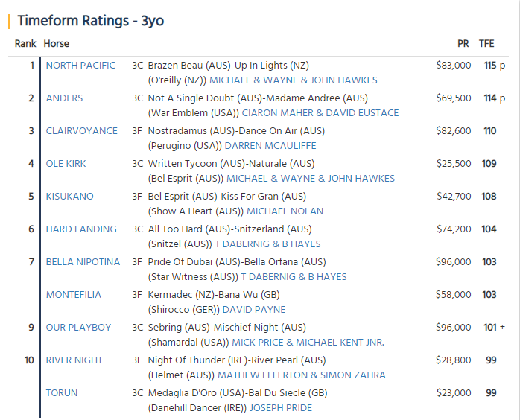Click the PR column header
The image size is (520, 420).
click(463, 44)
